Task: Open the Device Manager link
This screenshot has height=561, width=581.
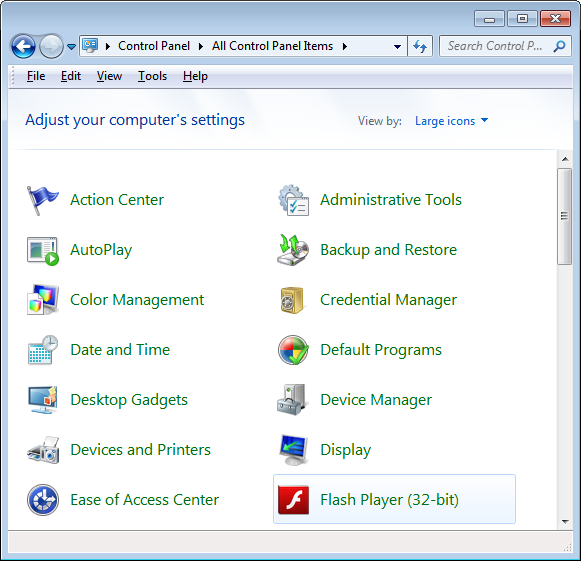Action: coord(376,400)
